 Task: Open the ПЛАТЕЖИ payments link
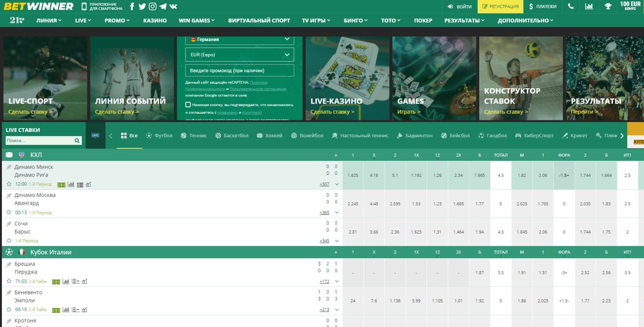[x=542, y=6]
